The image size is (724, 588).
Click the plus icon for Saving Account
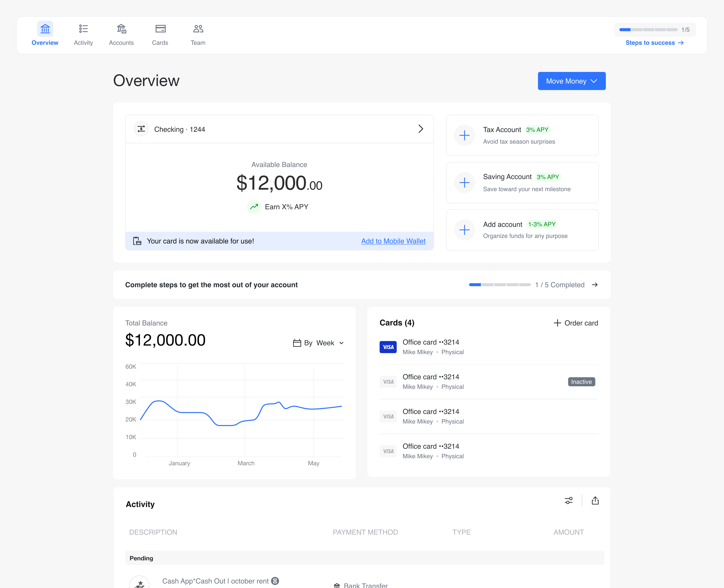coord(464,183)
